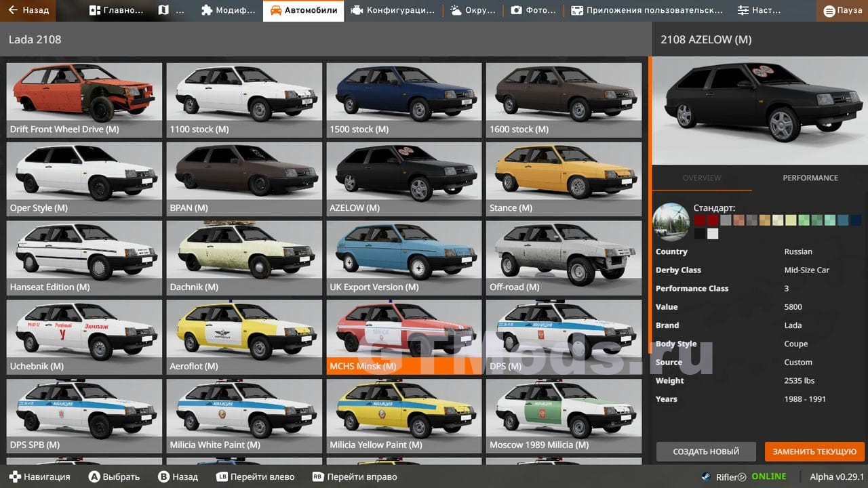868x488 pixels.
Task: Pick the white paint swatch
Action: (x=713, y=234)
